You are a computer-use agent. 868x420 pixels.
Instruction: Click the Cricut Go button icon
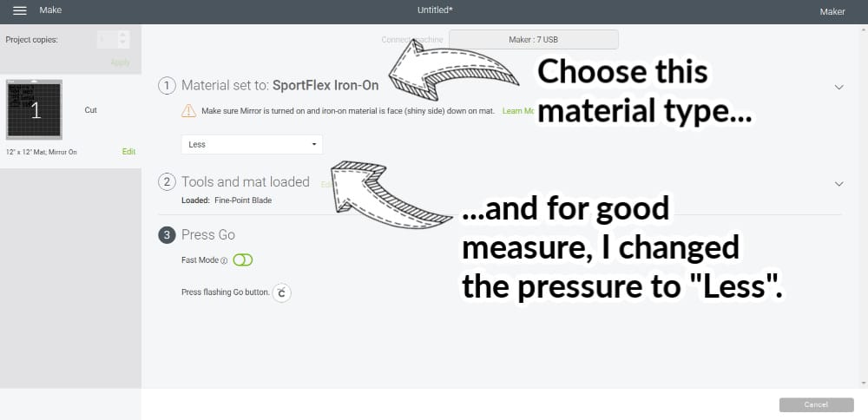(282, 292)
